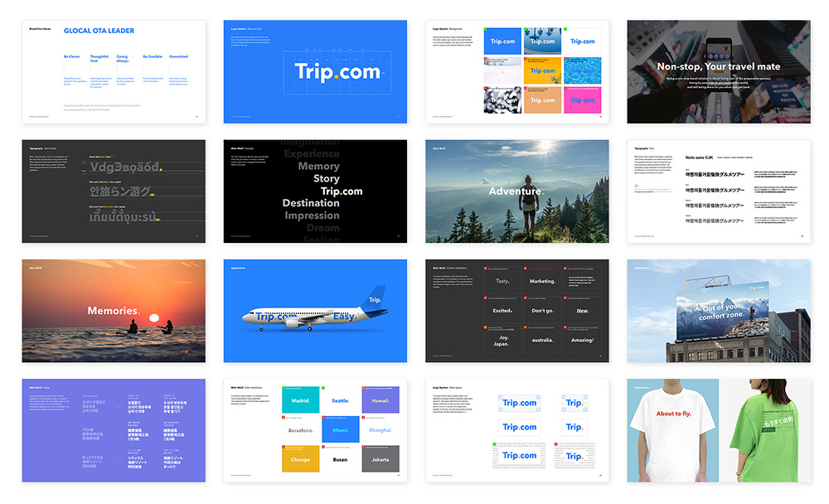Click the "Marketing." example box on dark slide

[x=542, y=281]
